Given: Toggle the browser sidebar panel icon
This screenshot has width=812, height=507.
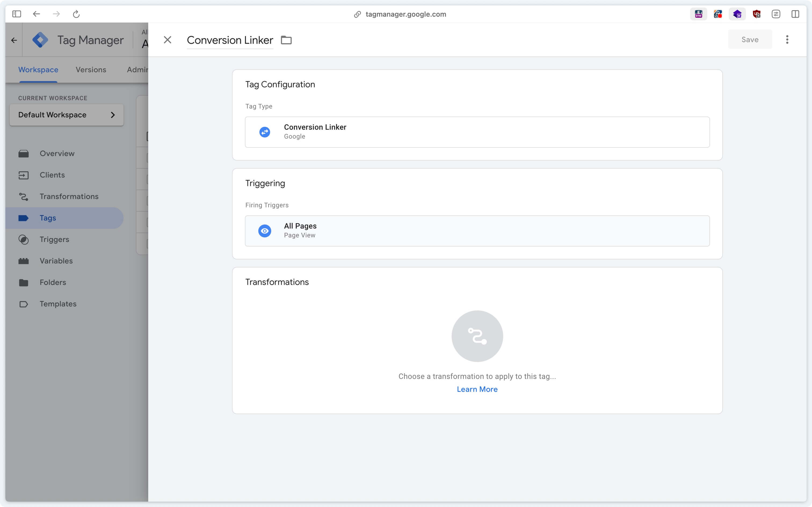Looking at the screenshot, I should (16, 14).
